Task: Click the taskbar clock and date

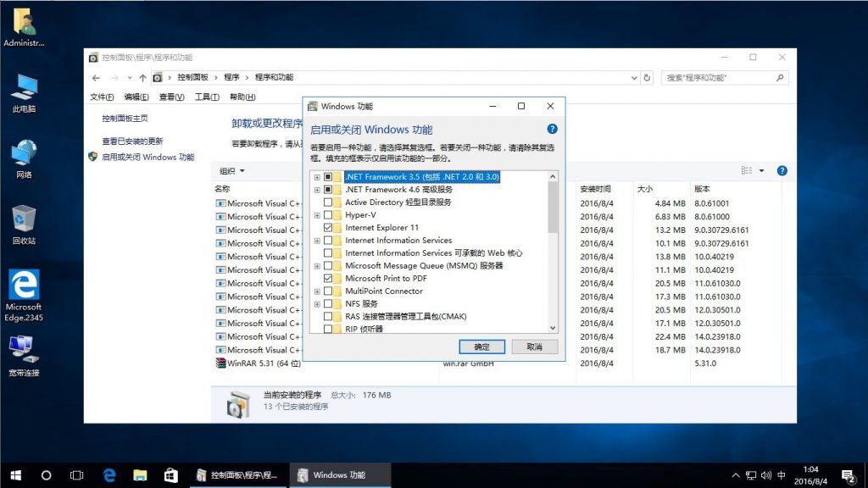Action: tap(810, 475)
